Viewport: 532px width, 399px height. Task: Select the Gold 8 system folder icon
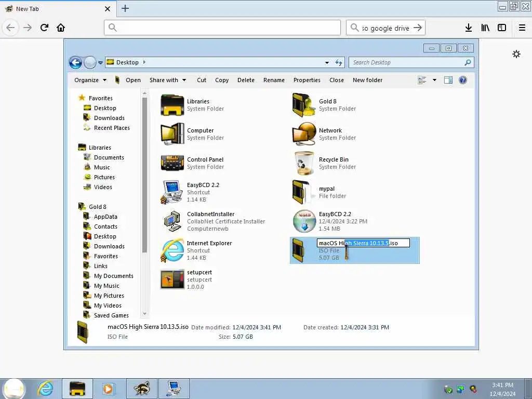coord(304,105)
